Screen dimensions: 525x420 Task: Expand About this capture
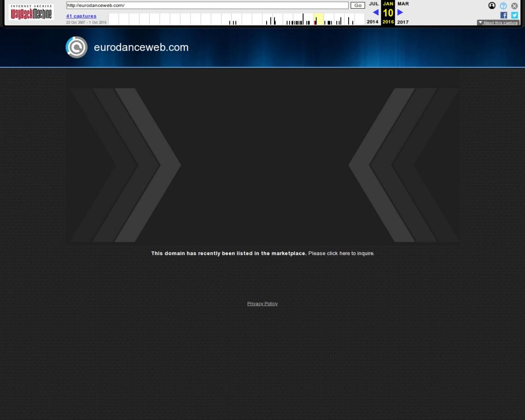click(x=498, y=23)
